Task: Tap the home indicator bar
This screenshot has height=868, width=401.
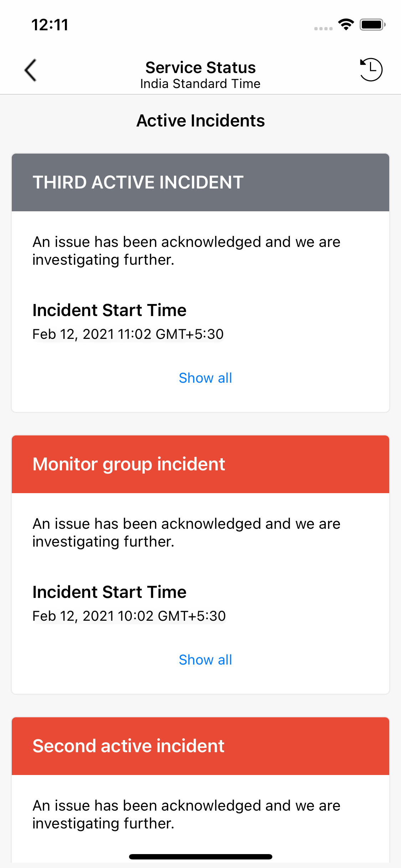Action: click(x=200, y=857)
